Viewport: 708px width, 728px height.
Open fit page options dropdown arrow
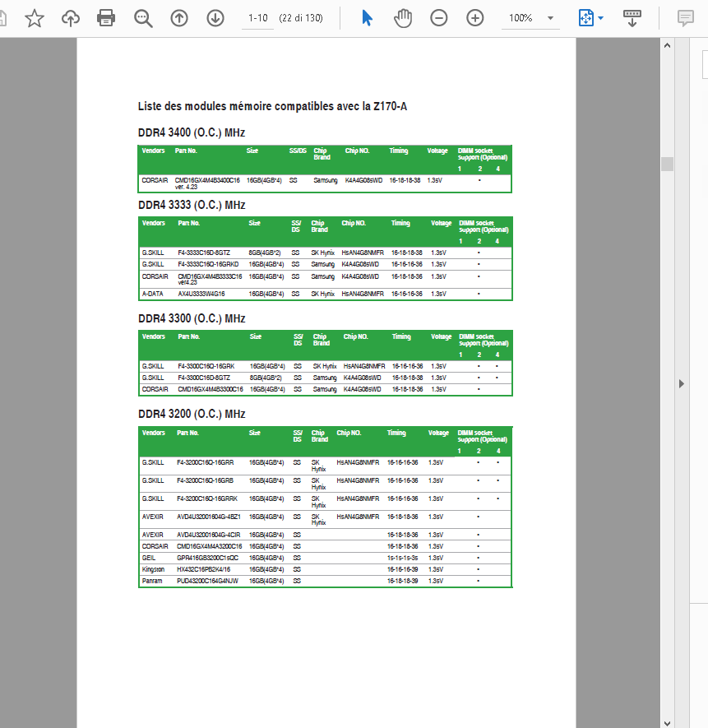coord(601,19)
